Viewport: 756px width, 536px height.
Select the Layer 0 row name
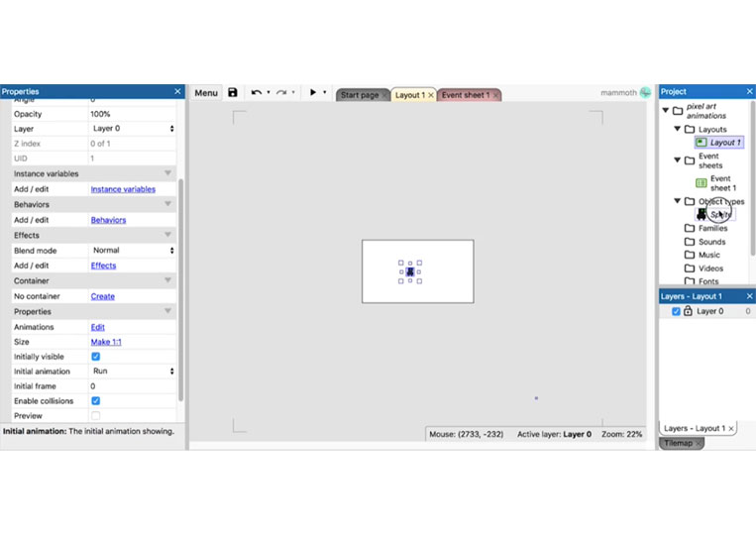[709, 311]
